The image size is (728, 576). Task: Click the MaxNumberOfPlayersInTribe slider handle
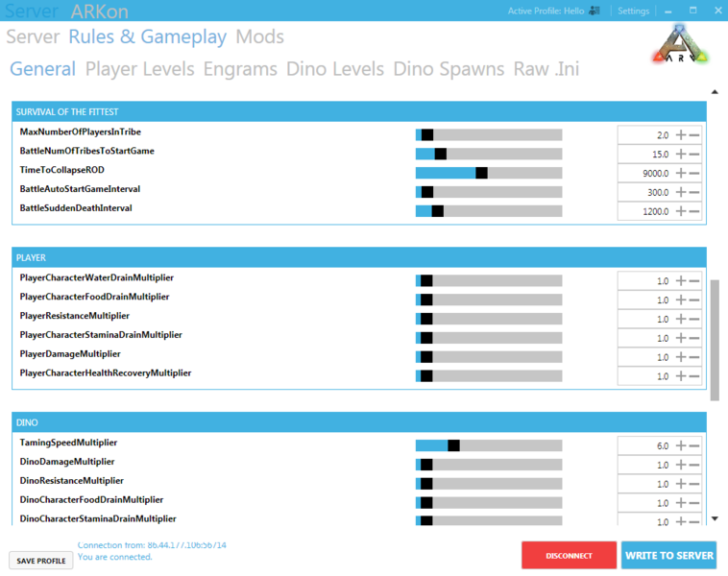click(x=427, y=135)
